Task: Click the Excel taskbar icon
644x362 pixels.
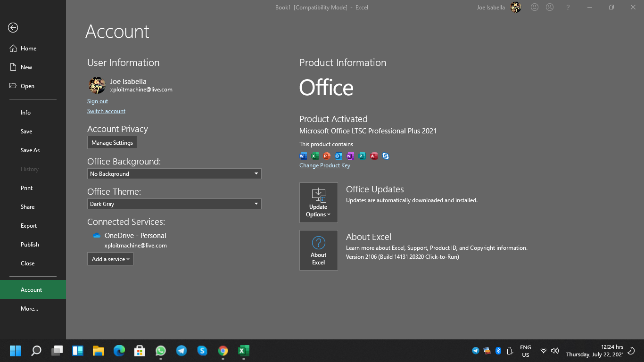Action: [x=244, y=351]
